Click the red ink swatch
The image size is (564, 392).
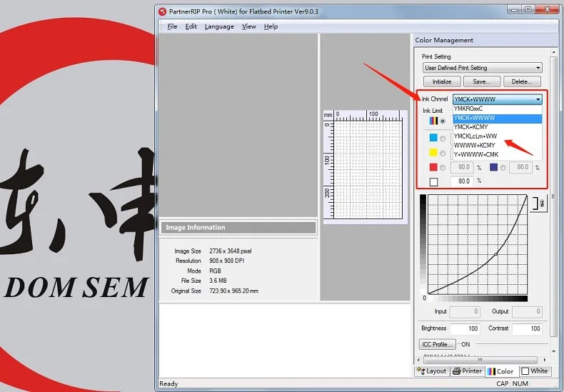coord(433,167)
